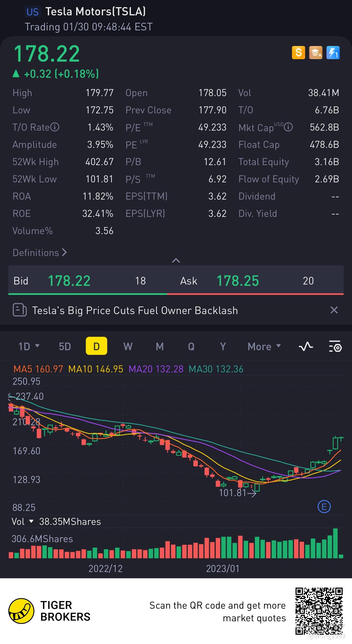This screenshot has width=352, height=644.
Task: Switch to the 5D chart tab
Action: click(x=65, y=346)
